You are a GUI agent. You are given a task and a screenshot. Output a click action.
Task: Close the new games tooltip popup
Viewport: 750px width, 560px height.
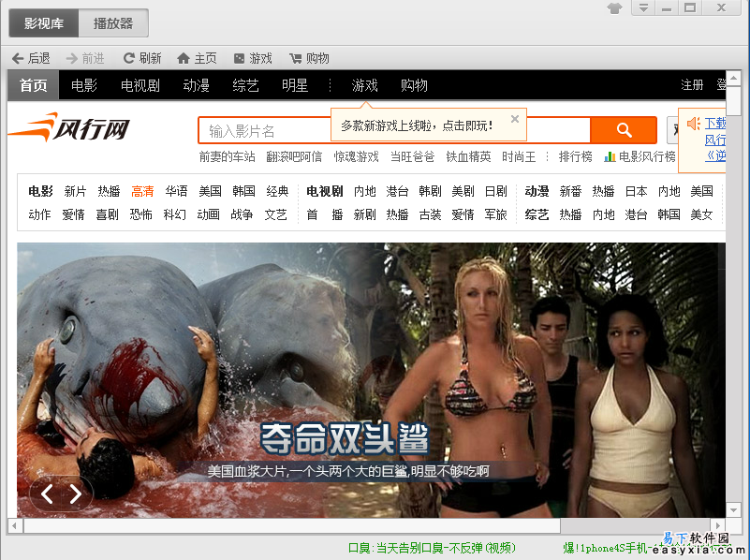tap(515, 119)
